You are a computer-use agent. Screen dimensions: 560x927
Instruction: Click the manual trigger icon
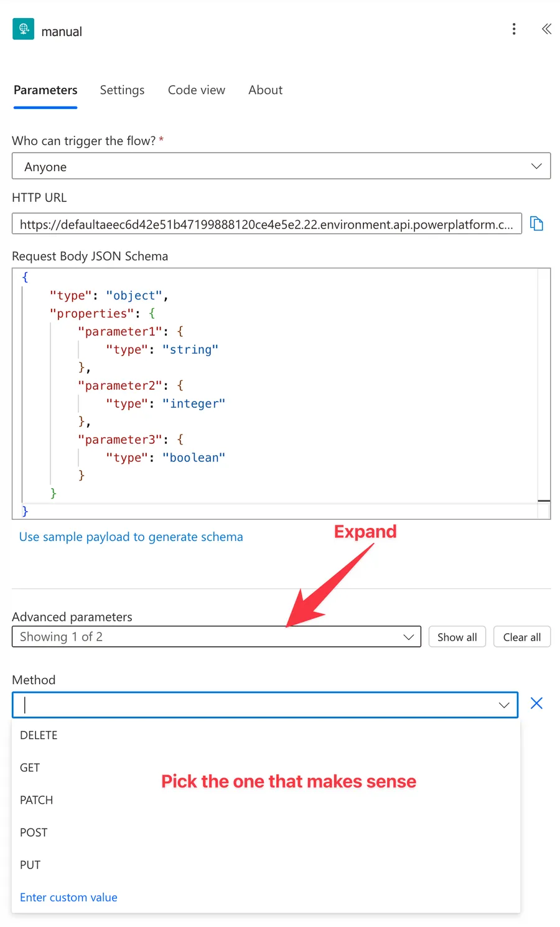(24, 29)
